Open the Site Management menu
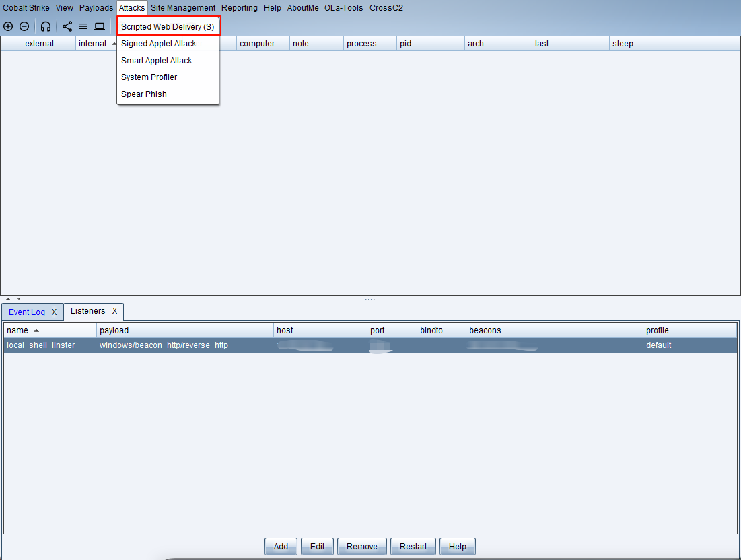The height and width of the screenshot is (560, 741). click(183, 8)
